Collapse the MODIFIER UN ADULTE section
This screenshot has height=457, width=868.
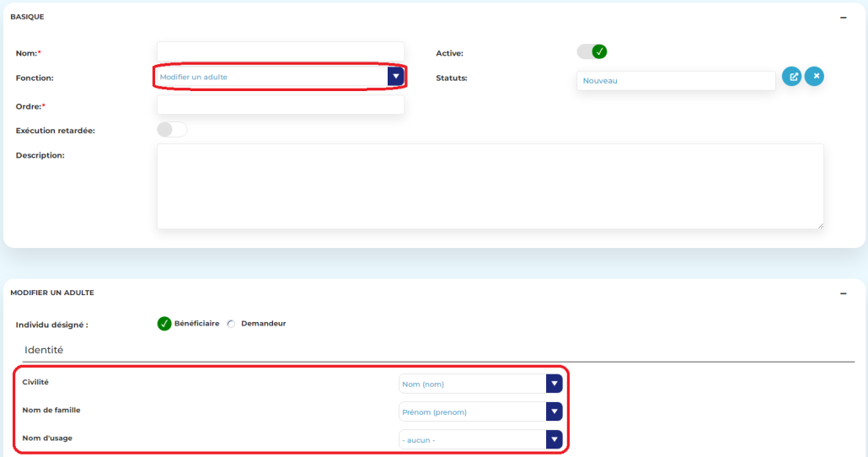843,293
